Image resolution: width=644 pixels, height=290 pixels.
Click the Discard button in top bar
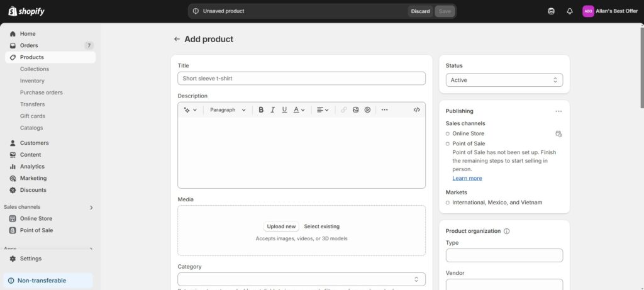420,11
